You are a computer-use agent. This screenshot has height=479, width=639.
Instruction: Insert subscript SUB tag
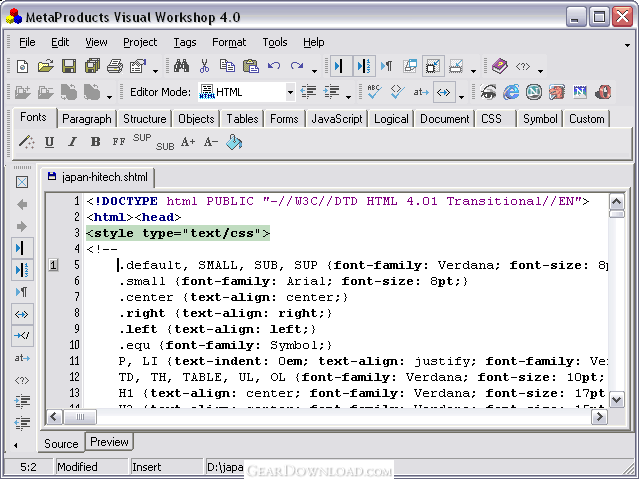pyautogui.click(x=165, y=146)
